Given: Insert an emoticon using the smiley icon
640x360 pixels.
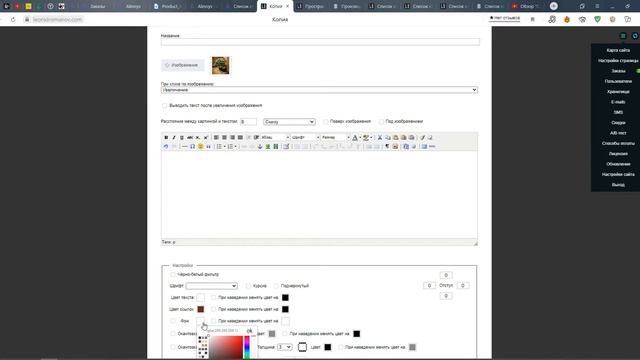Looking at the screenshot, I should pos(200,147).
